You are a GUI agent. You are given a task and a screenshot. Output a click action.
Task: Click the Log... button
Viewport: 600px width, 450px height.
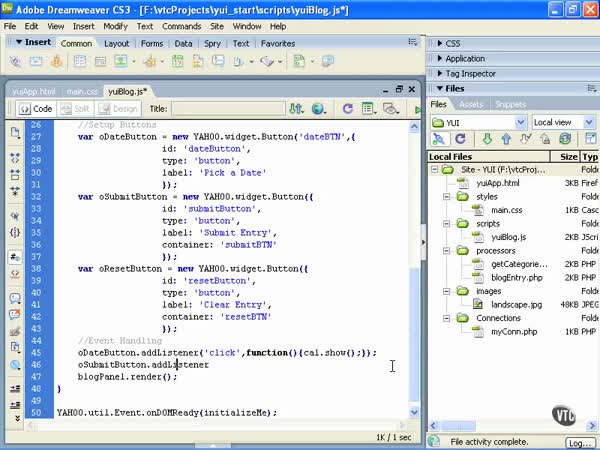pos(579,442)
